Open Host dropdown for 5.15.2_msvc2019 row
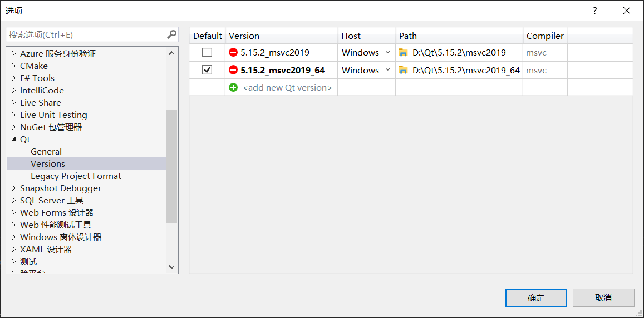This screenshot has height=318, width=644. [x=387, y=52]
